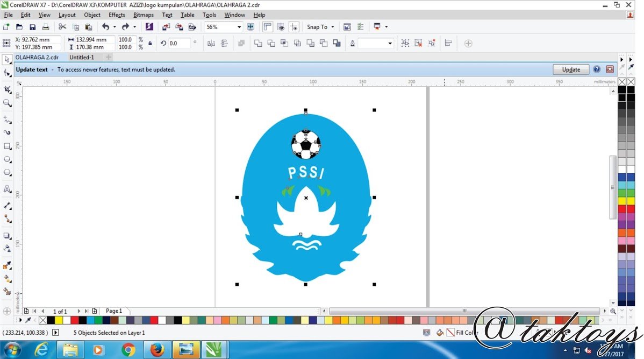Select the Drop Shadow tool
This screenshot has height=359, width=644.
click(x=7, y=236)
